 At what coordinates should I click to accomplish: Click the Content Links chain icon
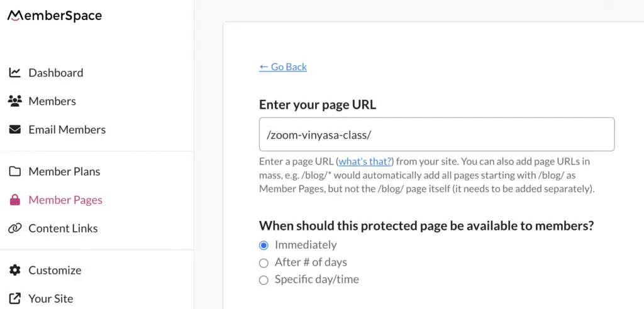(x=15, y=228)
